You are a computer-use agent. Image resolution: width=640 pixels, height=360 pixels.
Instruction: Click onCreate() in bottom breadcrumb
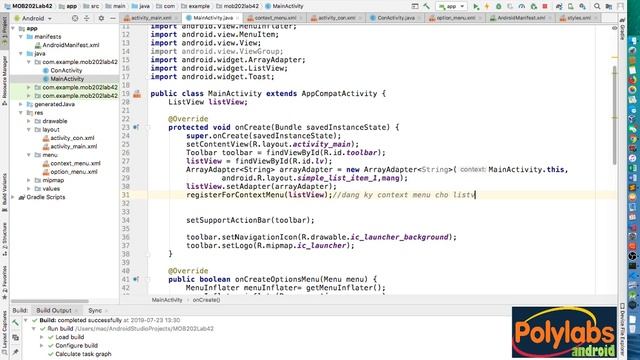click(206, 300)
